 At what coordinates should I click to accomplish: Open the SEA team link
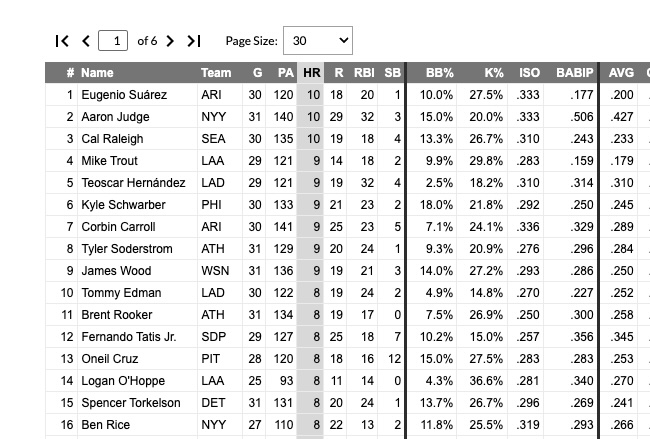[x=213, y=139]
